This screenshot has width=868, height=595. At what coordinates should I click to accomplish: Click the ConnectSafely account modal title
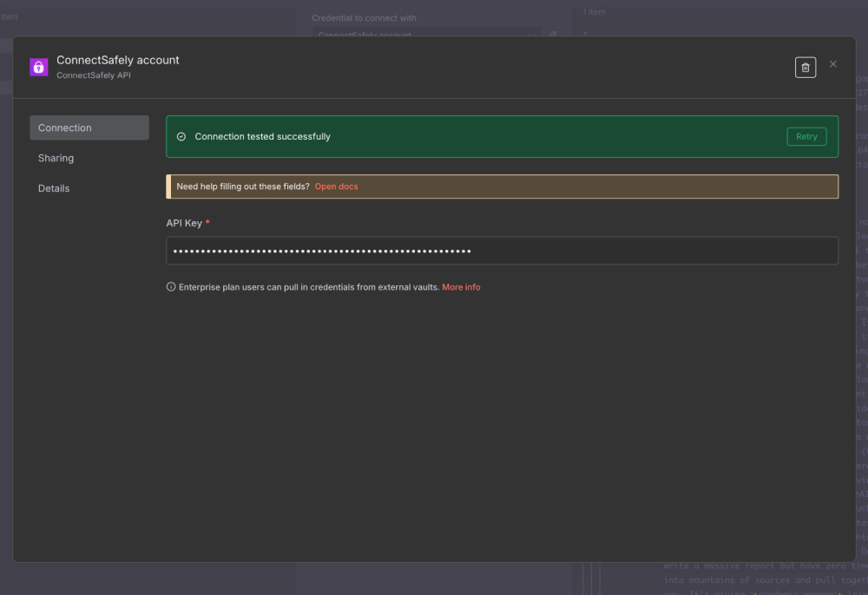[117, 60]
